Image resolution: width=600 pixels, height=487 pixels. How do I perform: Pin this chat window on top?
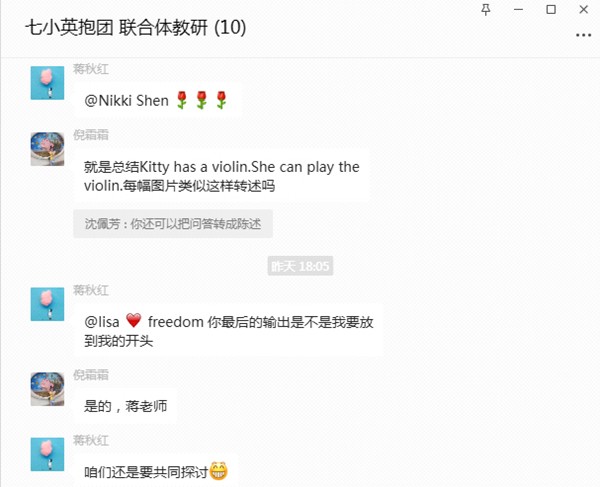coord(486,10)
